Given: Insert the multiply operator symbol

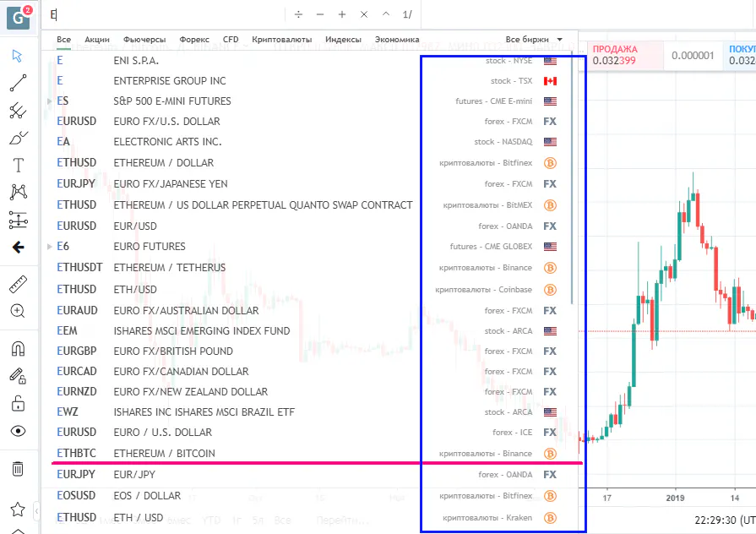Looking at the screenshot, I should pyautogui.click(x=364, y=14).
